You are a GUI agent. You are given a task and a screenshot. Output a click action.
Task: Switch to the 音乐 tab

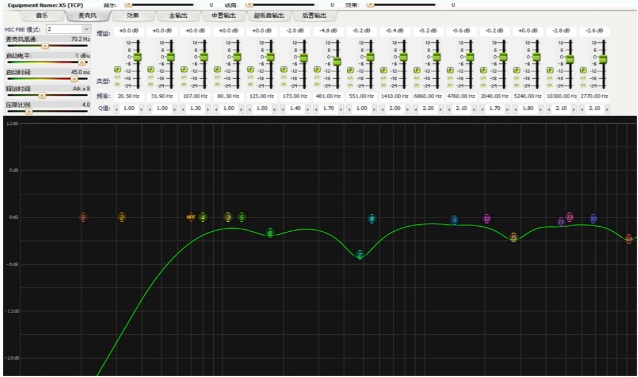pos(42,15)
